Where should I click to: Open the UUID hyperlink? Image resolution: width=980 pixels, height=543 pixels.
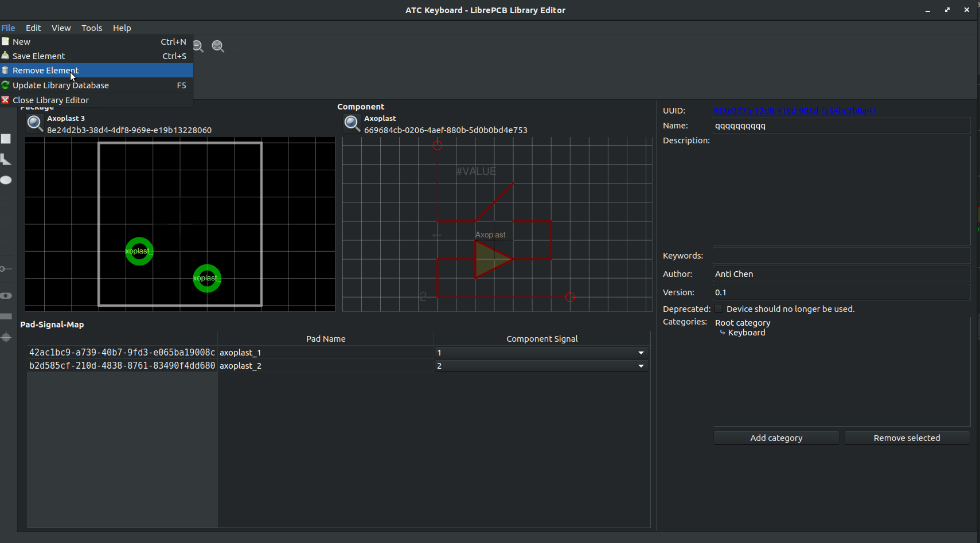click(794, 111)
